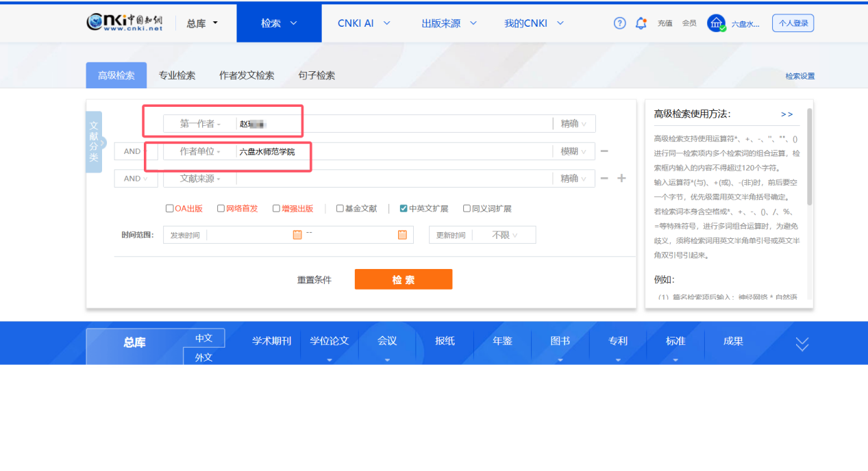Open the 第一作者 field type dropdown
Screen dimensions: 868x471
pos(199,124)
